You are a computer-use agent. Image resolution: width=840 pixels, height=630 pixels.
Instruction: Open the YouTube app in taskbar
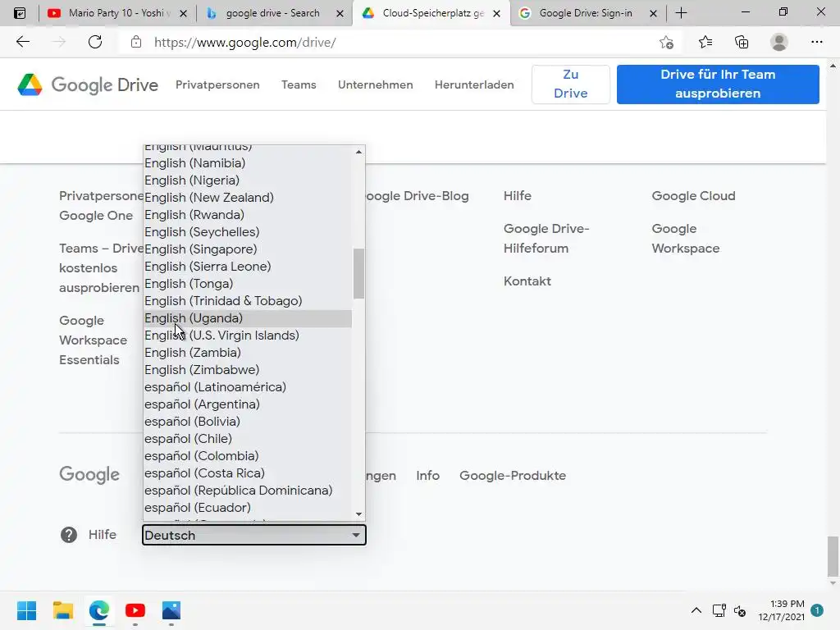click(x=135, y=610)
